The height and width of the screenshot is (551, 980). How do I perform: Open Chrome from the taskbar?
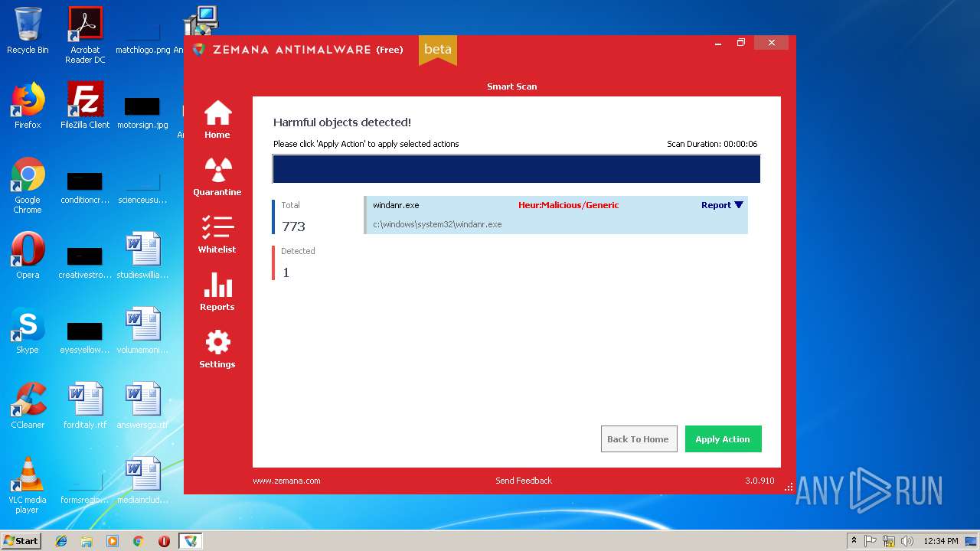[x=139, y=541]
